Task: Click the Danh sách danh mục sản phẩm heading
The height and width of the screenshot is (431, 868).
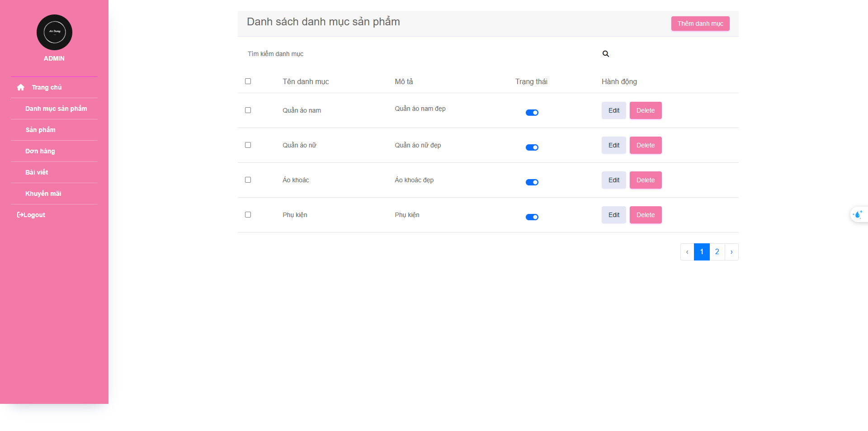Action: click(323, 22)
